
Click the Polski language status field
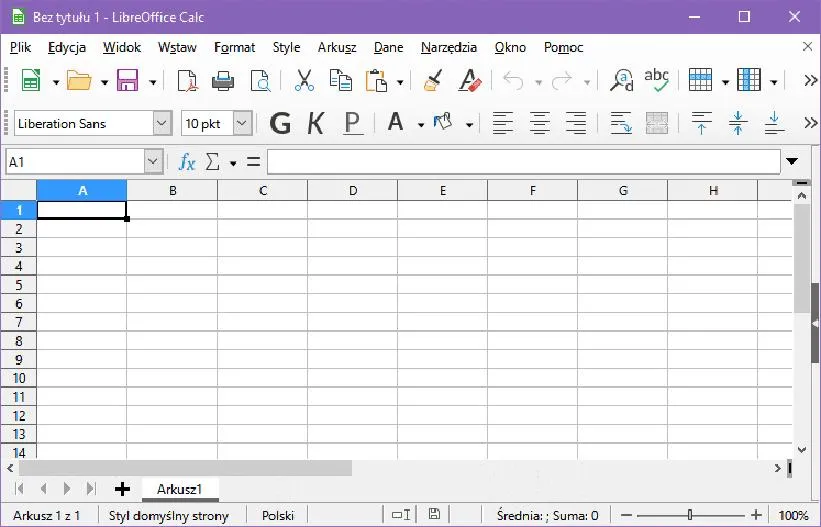[278, 515]
